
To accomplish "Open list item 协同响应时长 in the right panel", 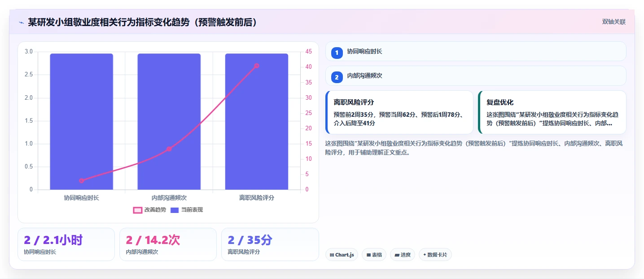I will (476, 51).
